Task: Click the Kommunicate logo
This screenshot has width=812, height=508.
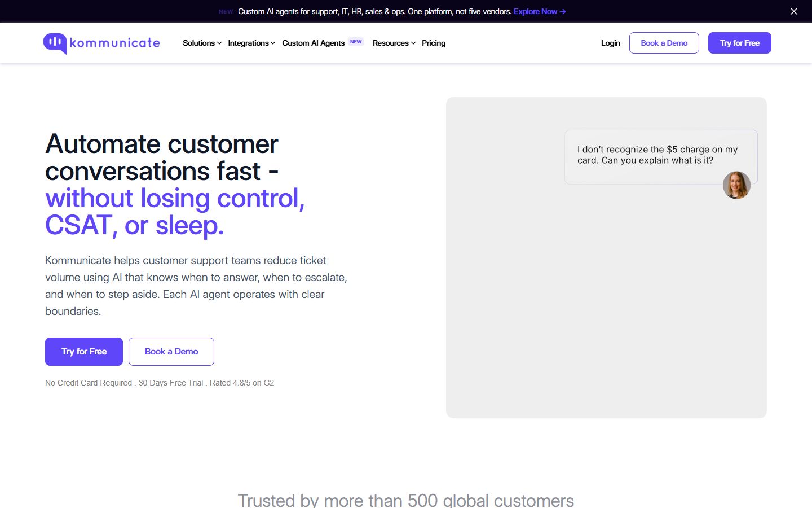Action: pyautogui.click(x=101, y=43)
